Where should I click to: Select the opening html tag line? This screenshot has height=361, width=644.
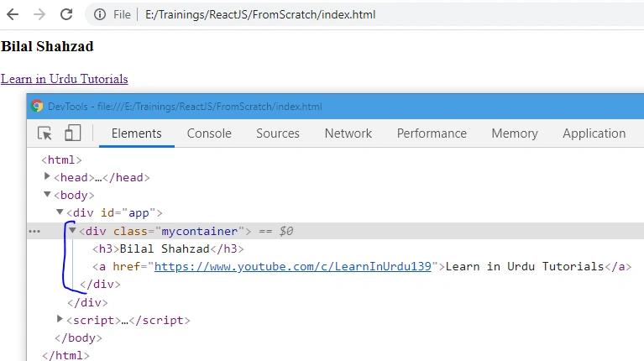[x=61, y=160]
